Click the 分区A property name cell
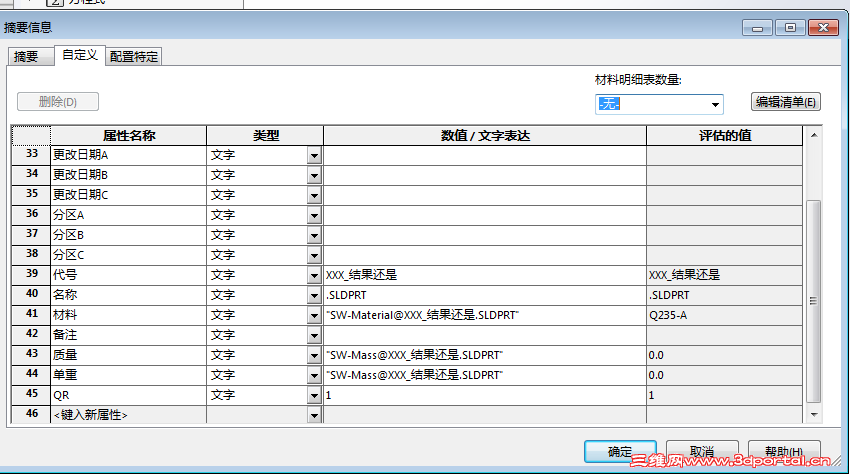Viewport: 850px width, 474px height. tap(128, 215)
